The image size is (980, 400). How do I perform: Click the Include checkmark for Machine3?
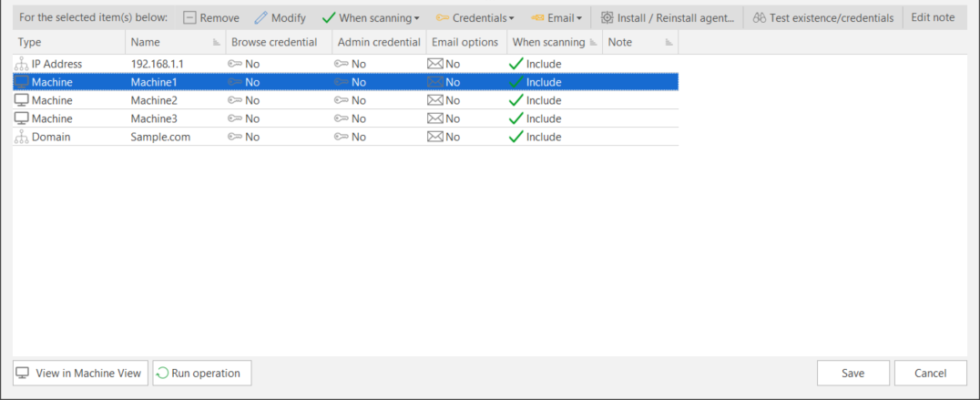[516, 118]
